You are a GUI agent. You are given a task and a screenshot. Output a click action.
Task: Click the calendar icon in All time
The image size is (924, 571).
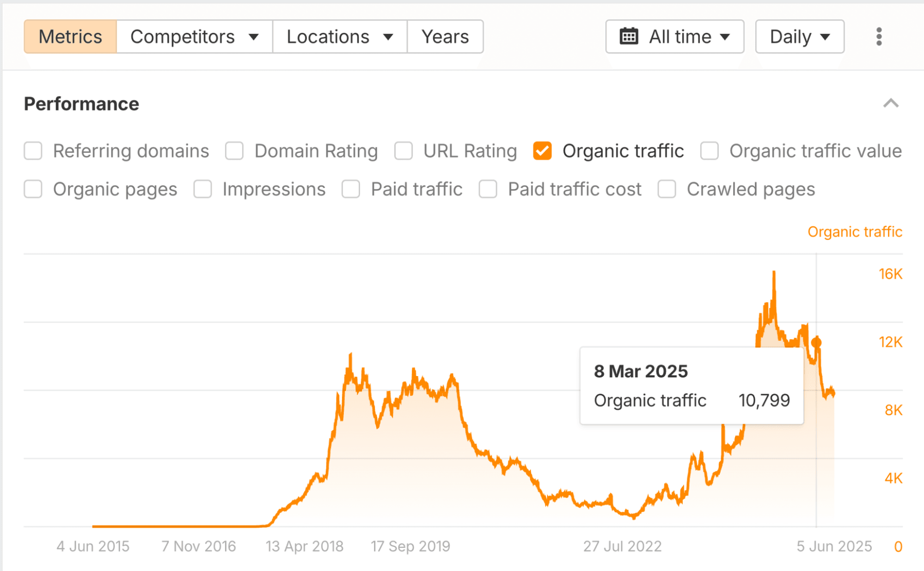point(629,36)
